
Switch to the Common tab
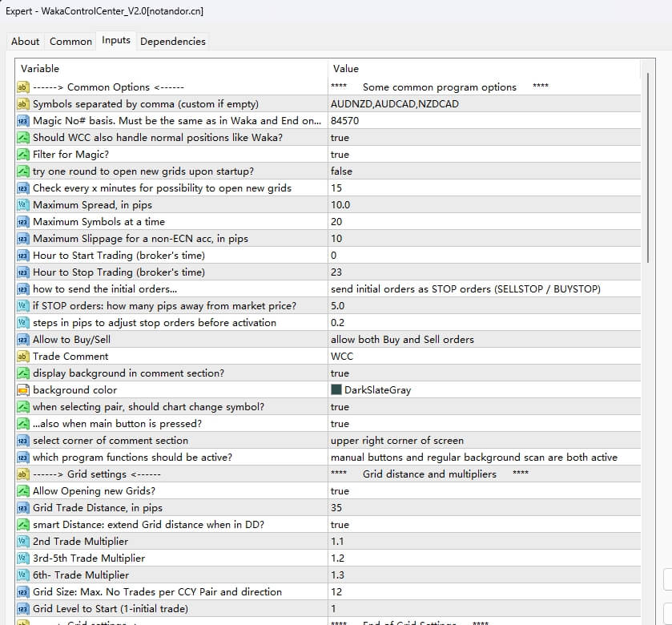point(70,42)
